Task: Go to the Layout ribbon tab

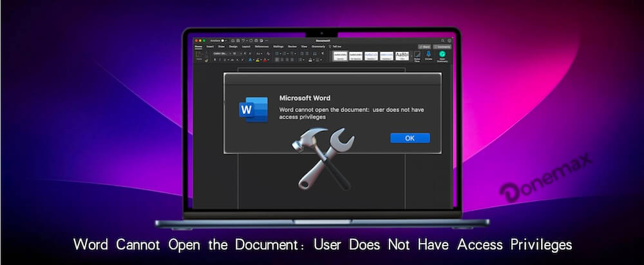Action: click(246, 46)
